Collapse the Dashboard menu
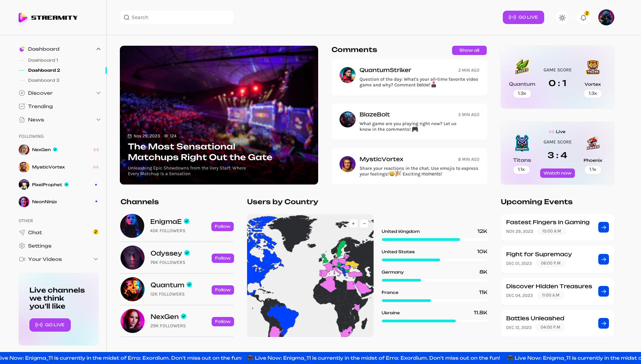641x364 pixels. [98, 49]
